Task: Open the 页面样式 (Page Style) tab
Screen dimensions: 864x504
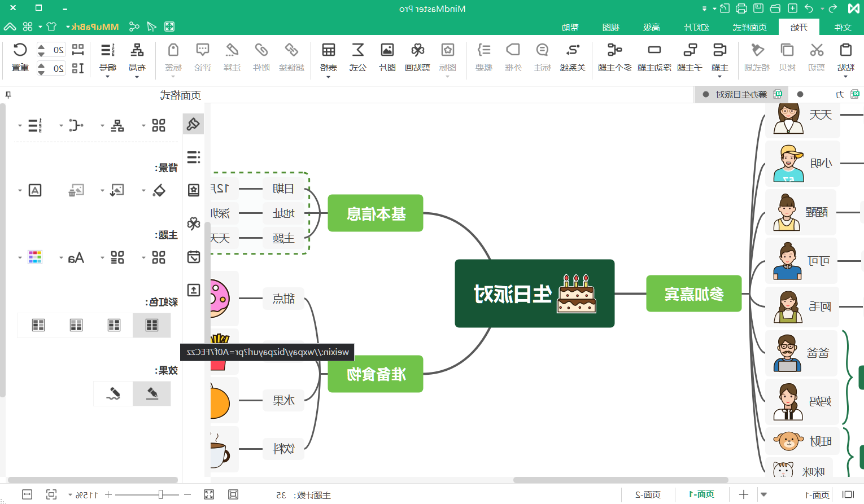Action: 749,27
